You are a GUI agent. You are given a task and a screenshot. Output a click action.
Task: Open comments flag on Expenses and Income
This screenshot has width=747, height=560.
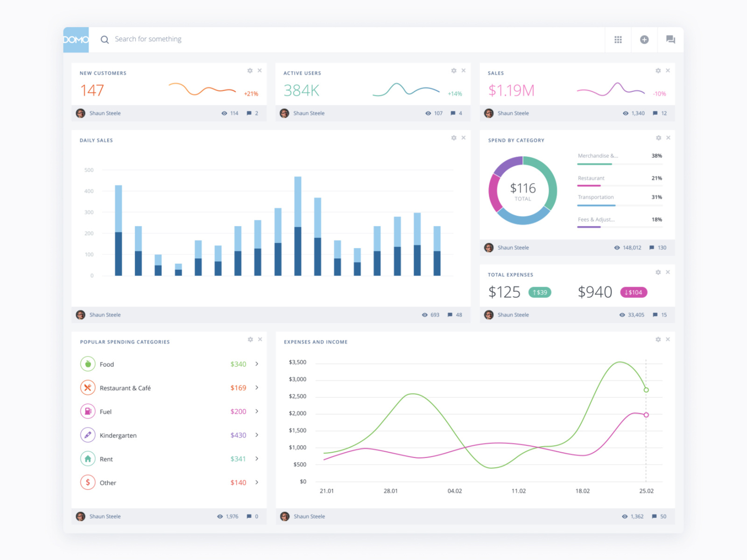click(655, 517)
